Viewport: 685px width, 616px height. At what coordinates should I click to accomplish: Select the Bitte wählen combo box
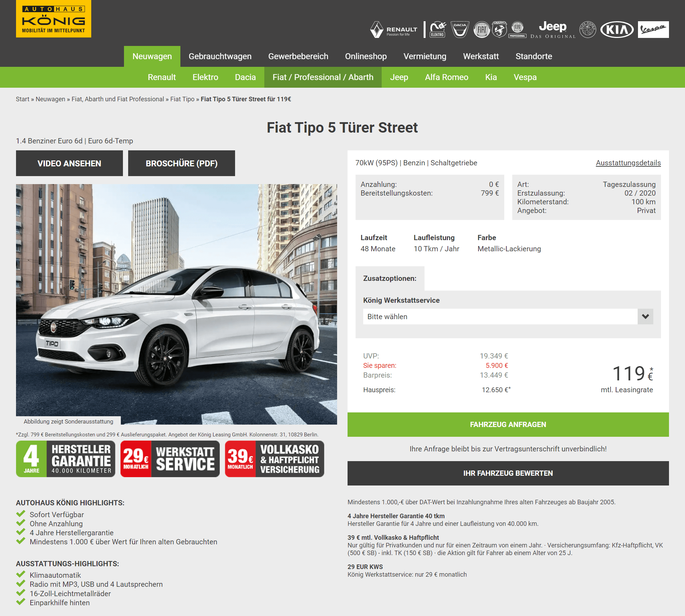508,317
